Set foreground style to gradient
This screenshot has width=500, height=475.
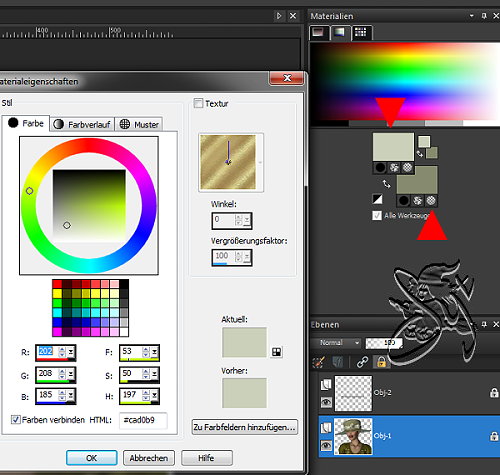[x=394, y=167]
